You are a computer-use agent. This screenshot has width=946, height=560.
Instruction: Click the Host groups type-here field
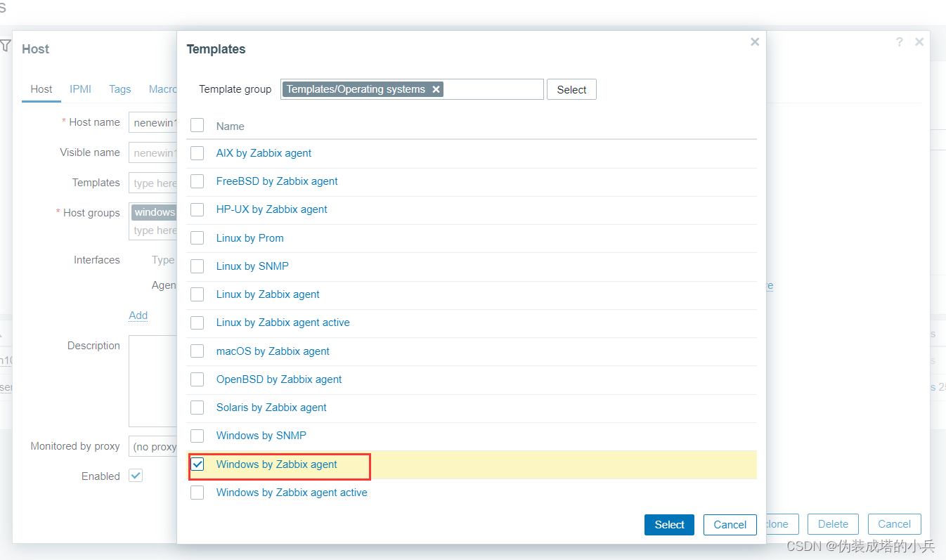coord(155,230)
